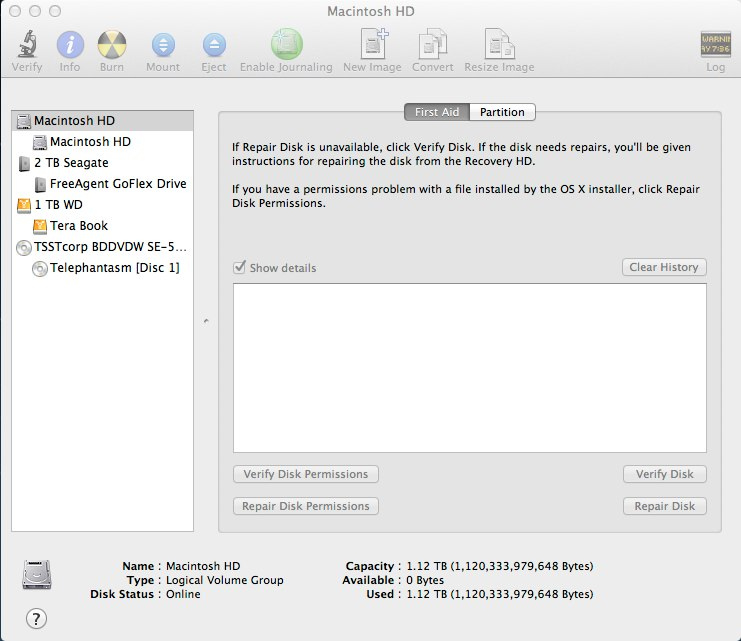Click the help question mark button

36,619
